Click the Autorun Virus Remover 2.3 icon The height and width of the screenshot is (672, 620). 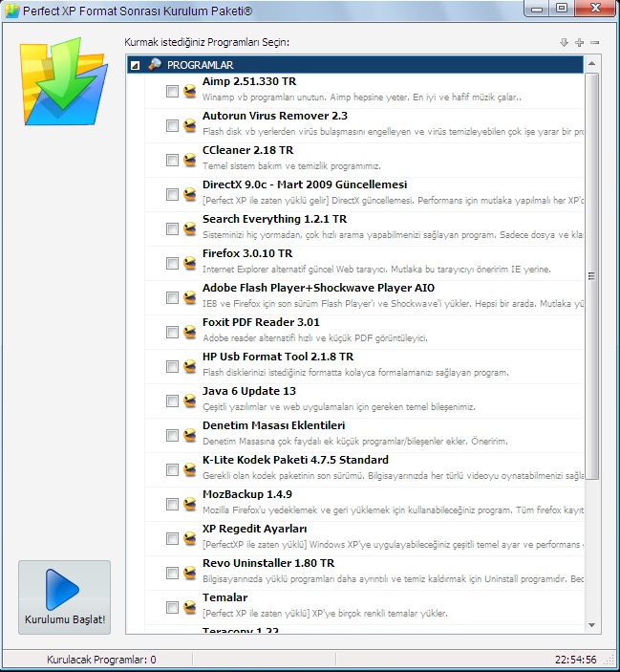[x=190, y=125]
